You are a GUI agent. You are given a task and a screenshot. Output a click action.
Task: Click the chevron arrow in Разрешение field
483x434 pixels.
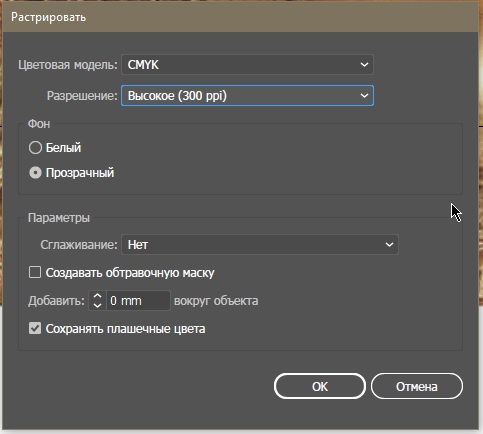pyautogui.click(x=364, y=96)
